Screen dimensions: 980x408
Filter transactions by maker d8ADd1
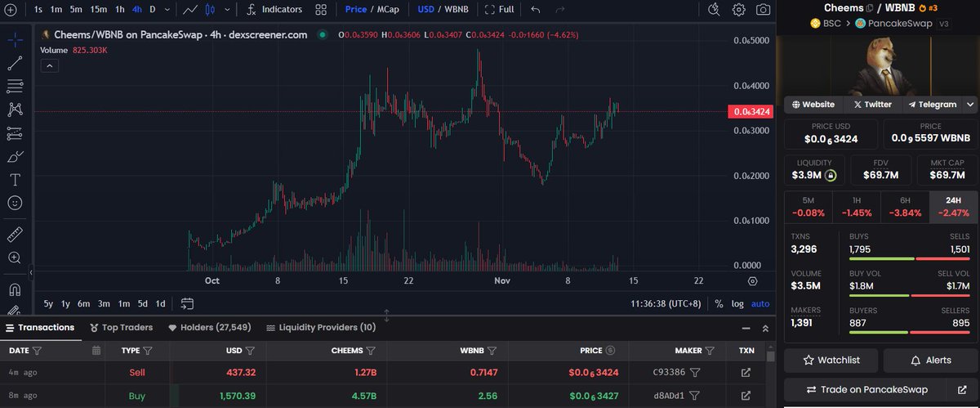[x=694, y=396]
